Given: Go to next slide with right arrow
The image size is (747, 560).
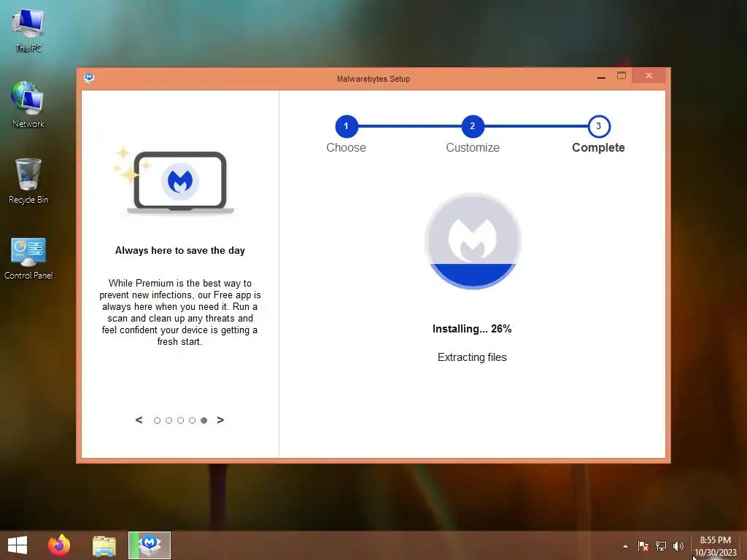Looking at the screenshot, I should (x=220, y=420).
